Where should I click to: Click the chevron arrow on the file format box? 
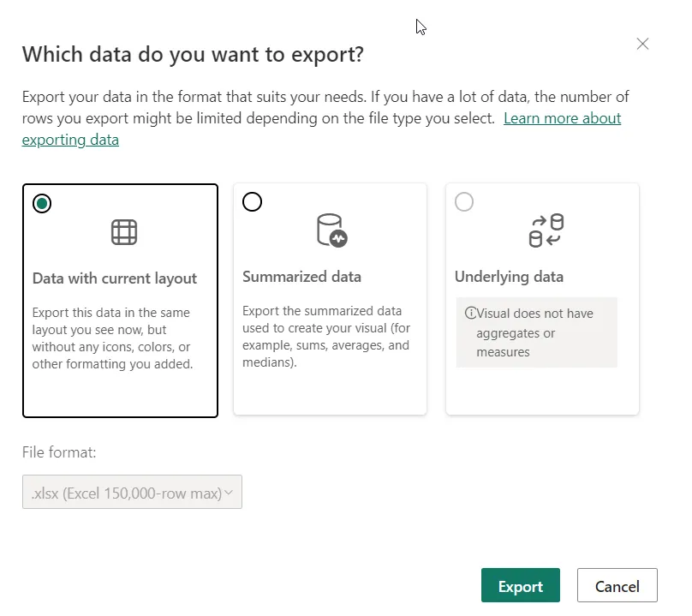tap(229, 493)
